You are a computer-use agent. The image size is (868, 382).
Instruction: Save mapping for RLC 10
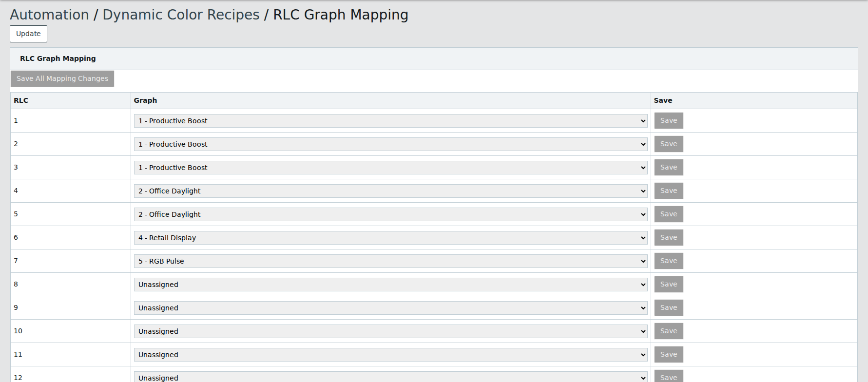tap(669, 331)
